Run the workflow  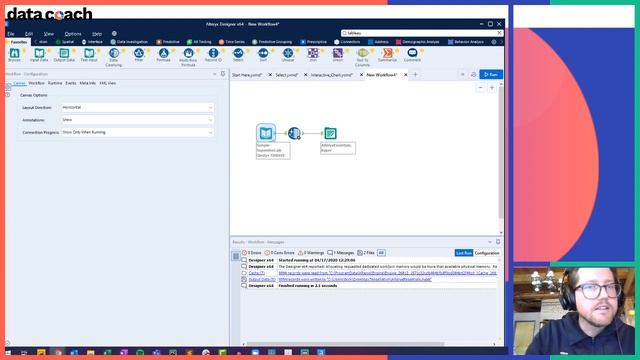(491, 75)
